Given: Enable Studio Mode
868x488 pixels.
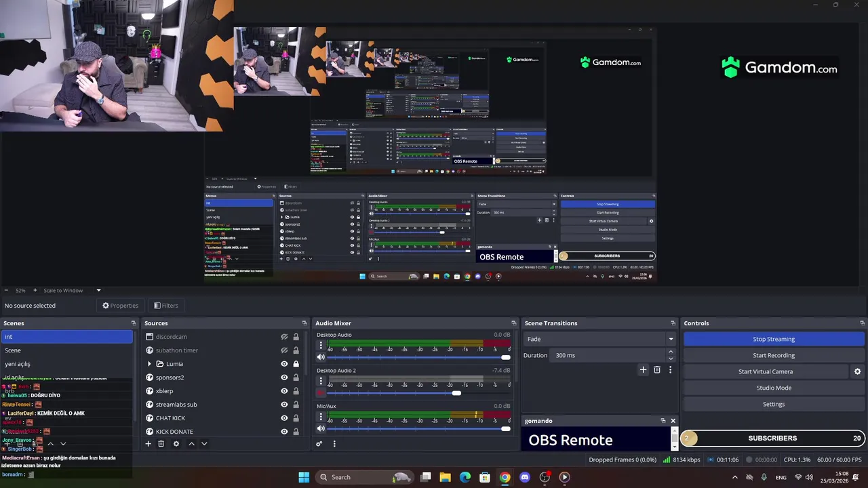Looking at the screenshot, I should point(774,388).
